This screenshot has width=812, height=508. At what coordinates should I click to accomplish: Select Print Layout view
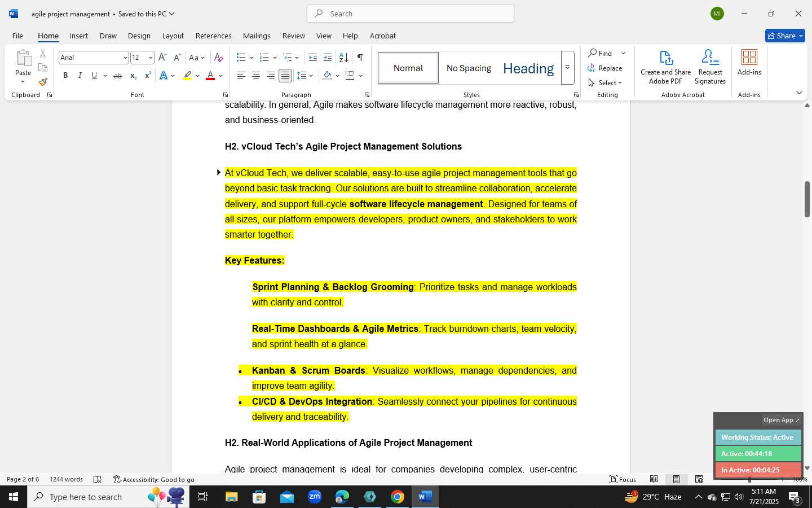676,479
